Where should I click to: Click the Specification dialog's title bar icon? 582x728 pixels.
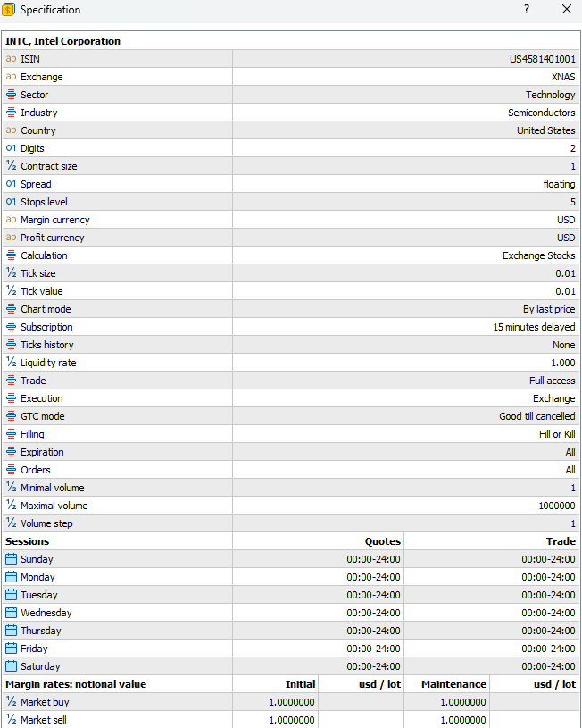coord(8,9)
